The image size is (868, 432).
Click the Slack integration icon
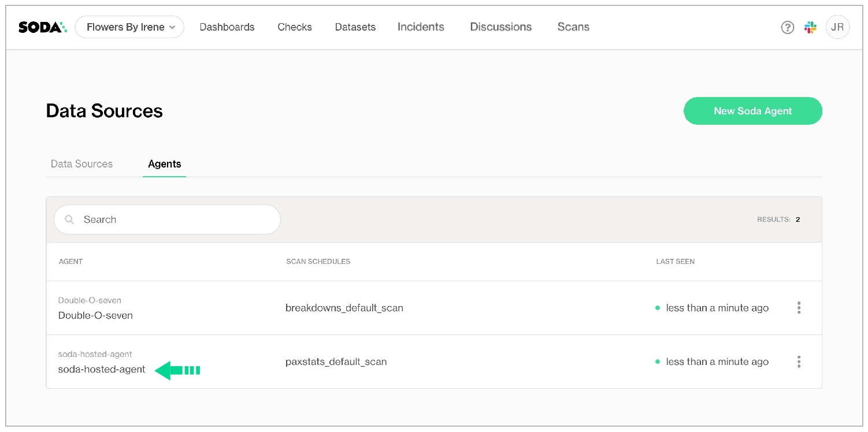point(810,27)
